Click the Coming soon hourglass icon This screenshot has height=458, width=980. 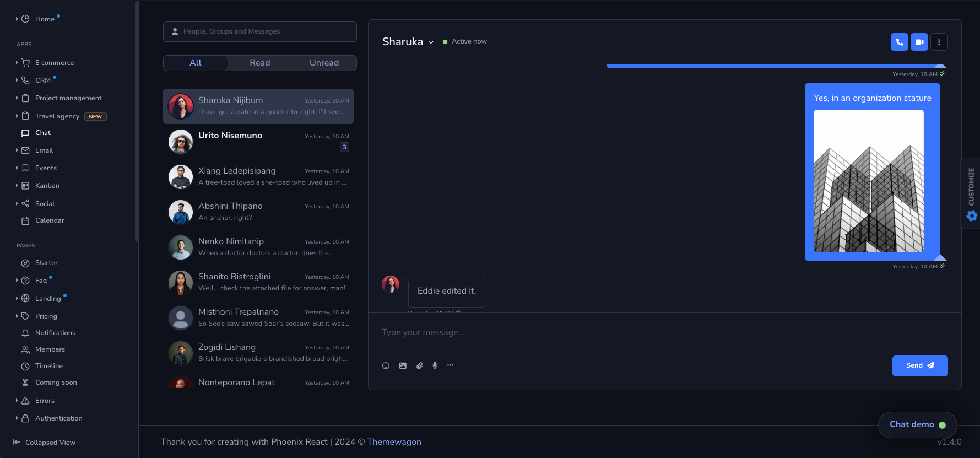pos(25,382)
